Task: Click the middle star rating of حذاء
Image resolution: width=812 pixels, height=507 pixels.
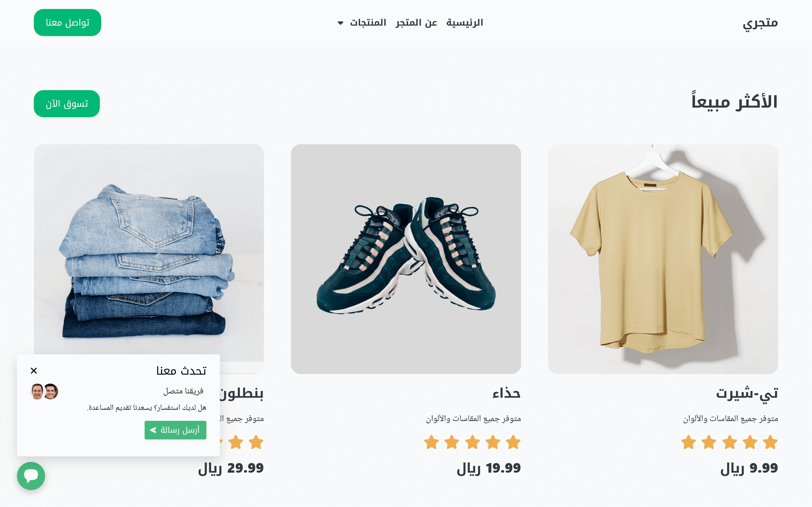Action: pos(473,442)
